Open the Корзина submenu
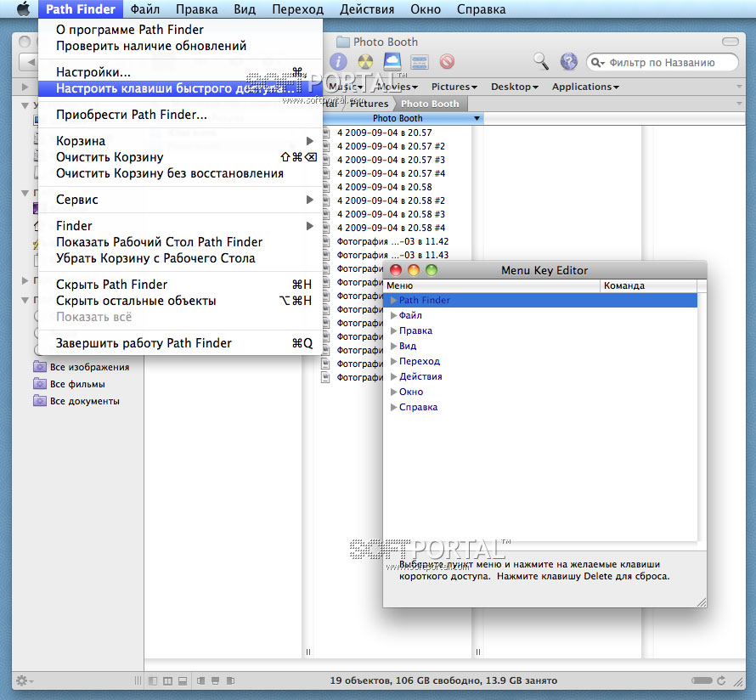Screen dimensions: 756x700 click(180, 141)
